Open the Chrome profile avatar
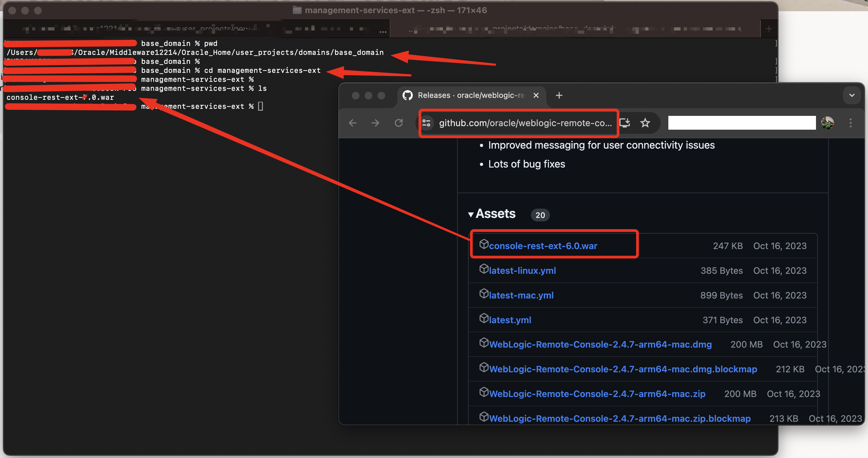Viewport: 868px width, 458px height. pos(827,123)
